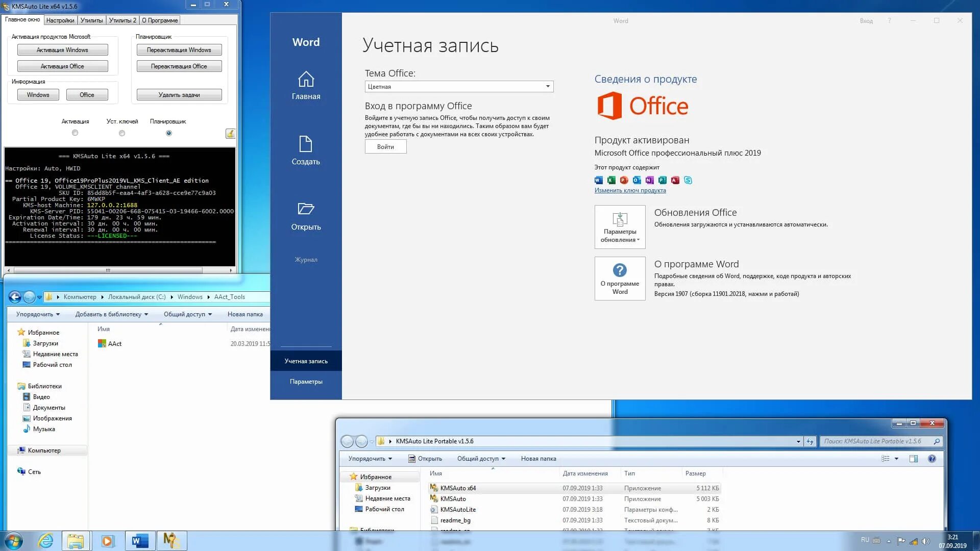Click the О программе Word tile
The image size is (980, 551).
[x=620, y=278]
